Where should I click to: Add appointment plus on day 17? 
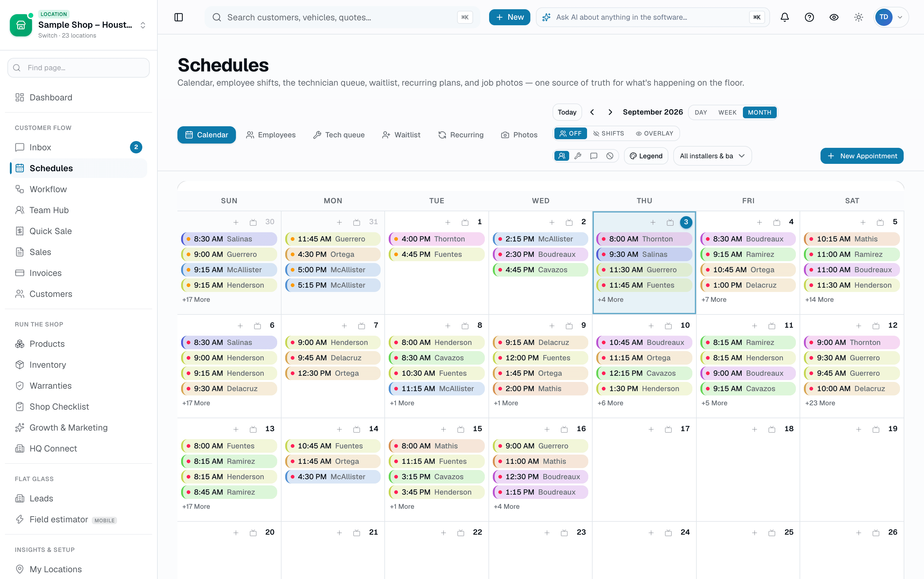[x=651, y=429]
